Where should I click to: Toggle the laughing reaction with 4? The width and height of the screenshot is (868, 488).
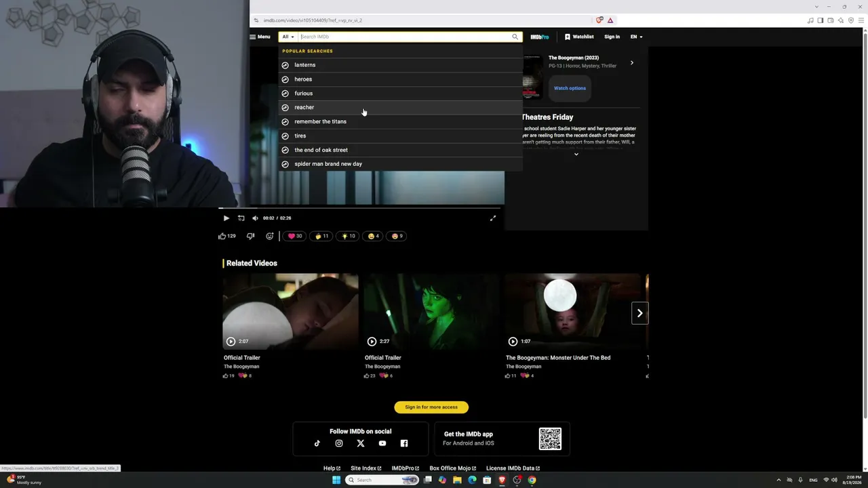(374, 236)
